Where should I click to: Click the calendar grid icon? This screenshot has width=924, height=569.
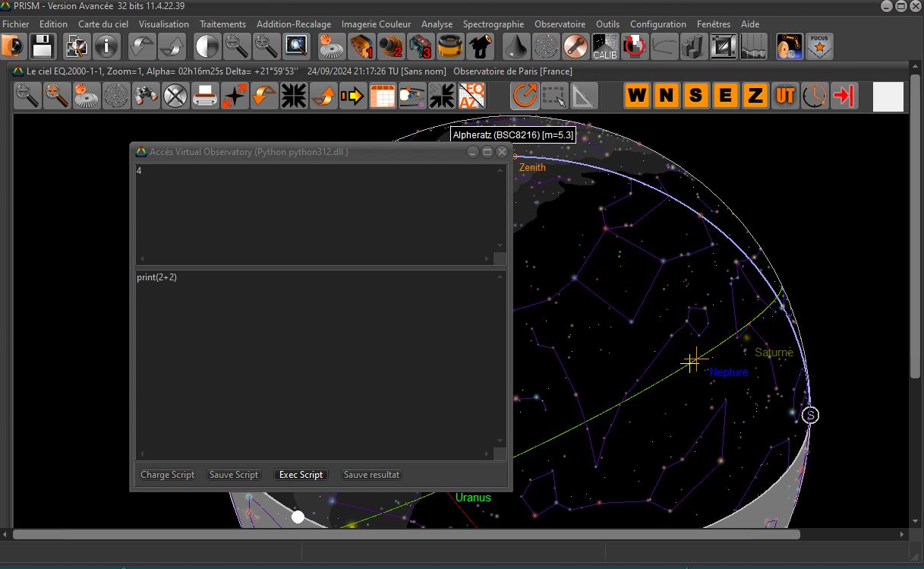383,96
